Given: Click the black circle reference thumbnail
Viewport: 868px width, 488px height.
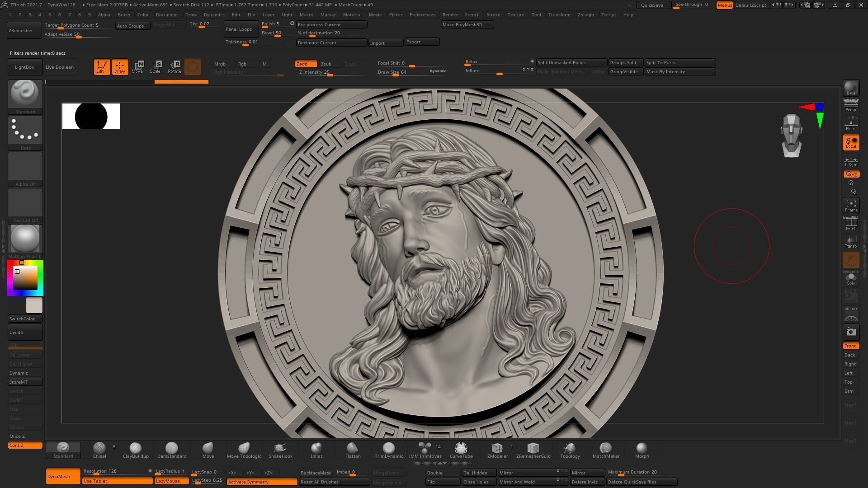Looking at the screenshot, I should click(91, 116).
